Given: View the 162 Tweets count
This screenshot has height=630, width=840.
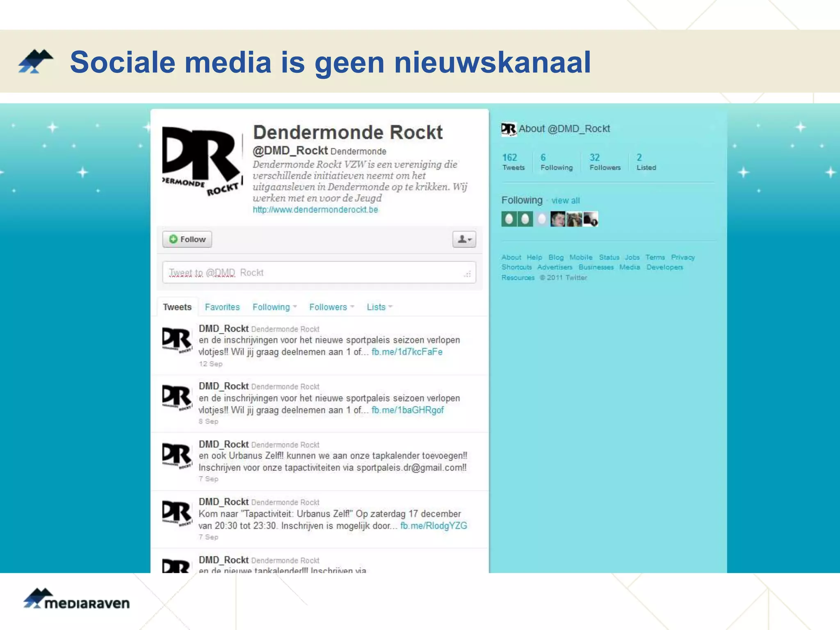Looking at the screenshot, I should 513,162.
